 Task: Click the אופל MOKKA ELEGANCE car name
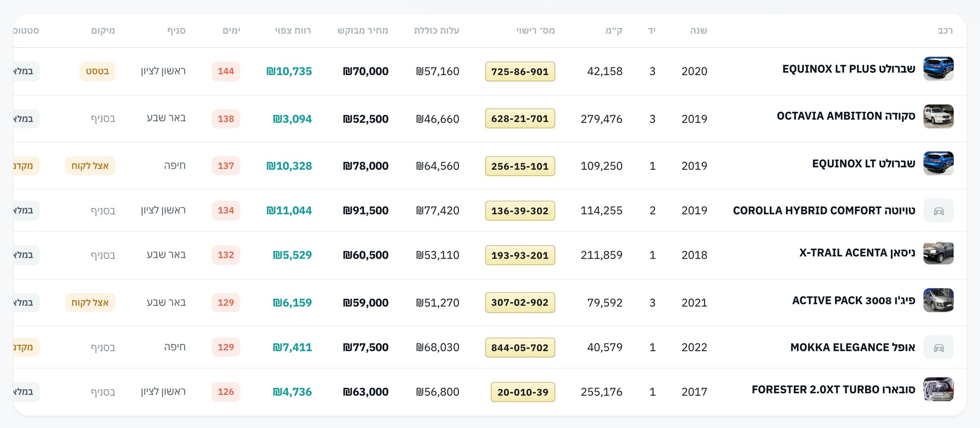[x=853, y=347]
